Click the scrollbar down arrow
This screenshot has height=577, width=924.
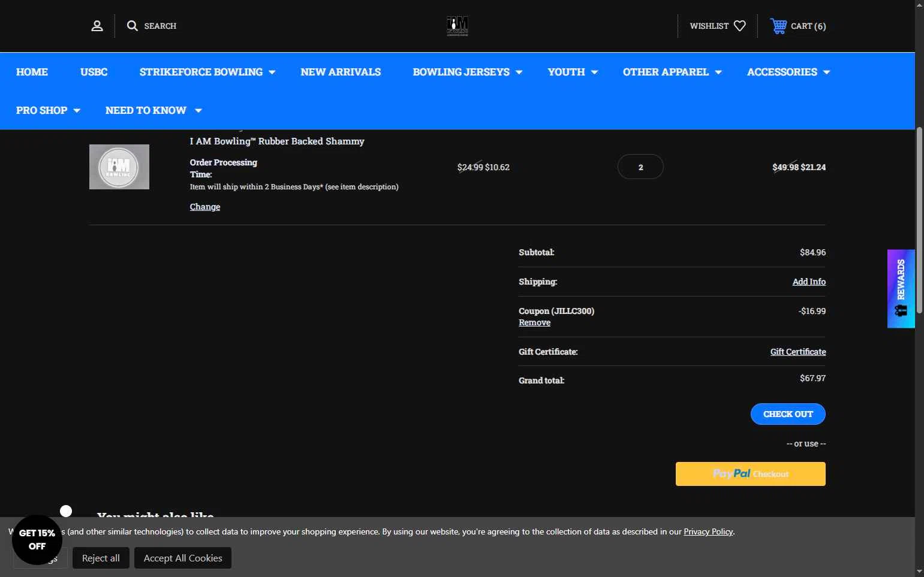click(919, 572)
